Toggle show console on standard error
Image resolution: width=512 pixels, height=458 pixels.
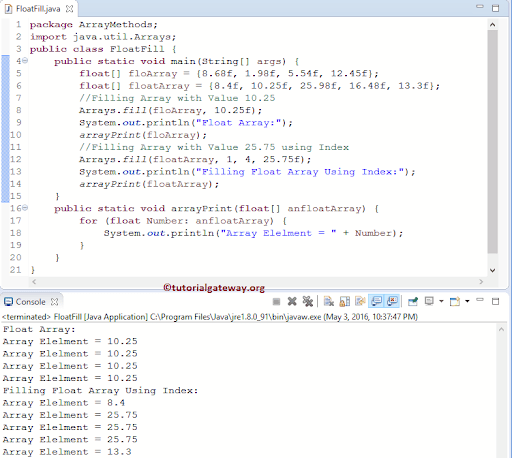[392, 301]
